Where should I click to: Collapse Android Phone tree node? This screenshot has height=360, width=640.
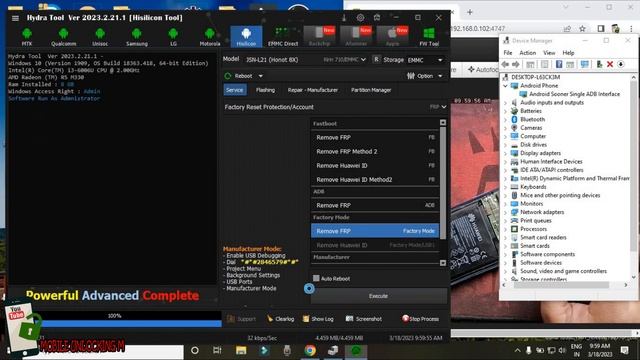(505, 86)
